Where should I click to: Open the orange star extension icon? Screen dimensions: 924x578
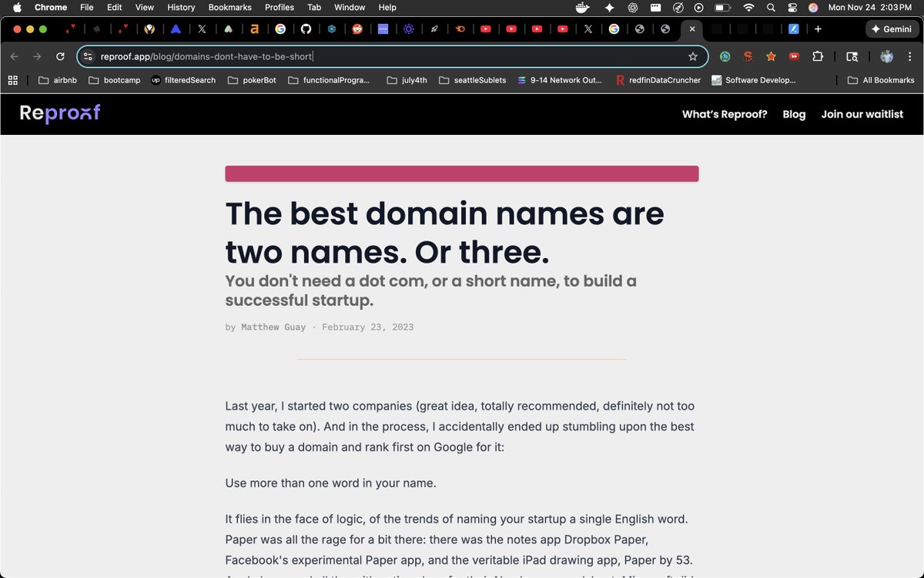[771, 56]
